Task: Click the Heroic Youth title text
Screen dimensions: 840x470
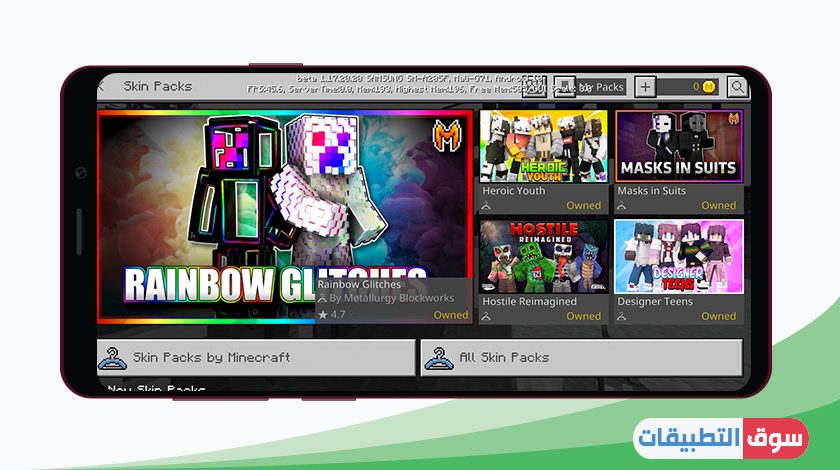Action: 513,191
